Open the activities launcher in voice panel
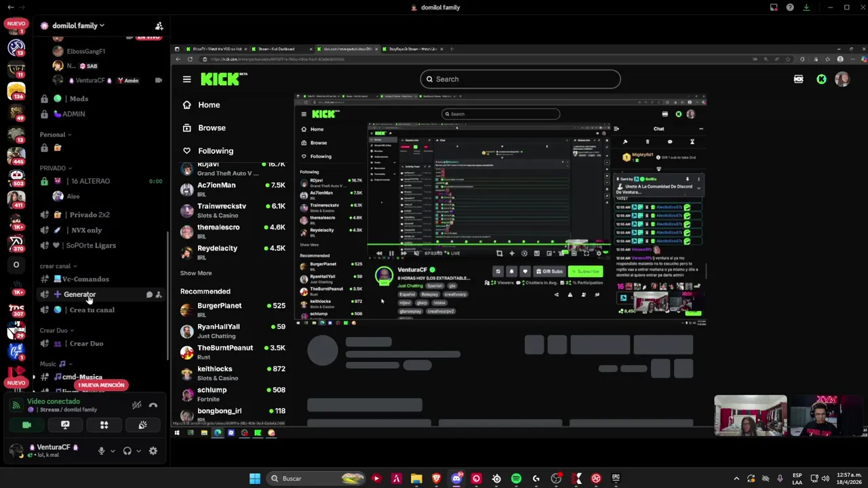Screen dimensions: 868x488 (104, 425)
